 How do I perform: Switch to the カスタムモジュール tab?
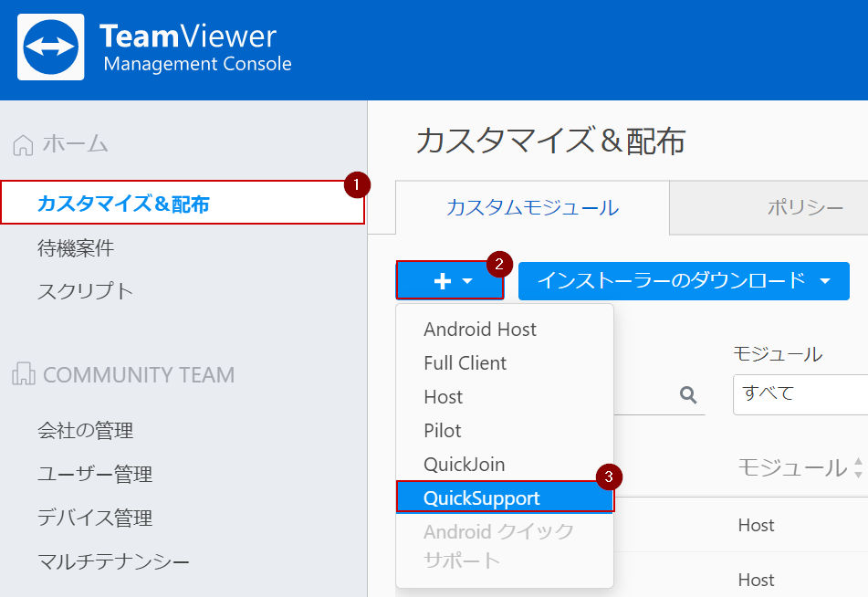click(x=532, y=208)
